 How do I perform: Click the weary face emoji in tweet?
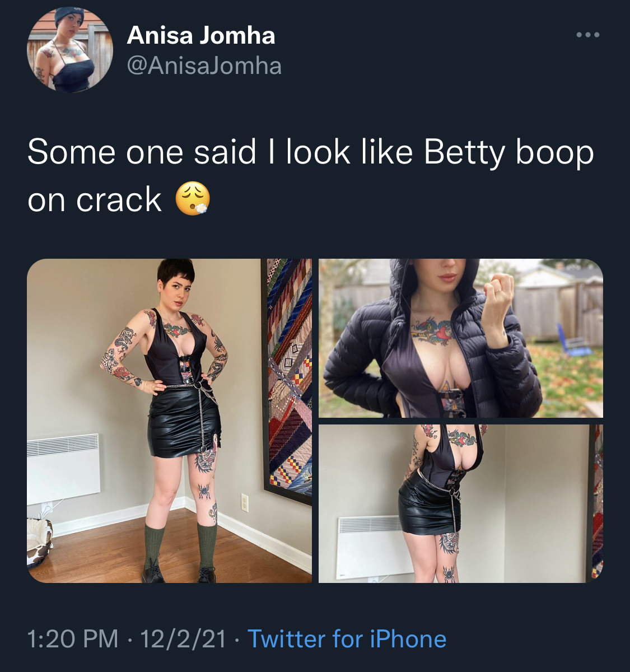(193, 200)
